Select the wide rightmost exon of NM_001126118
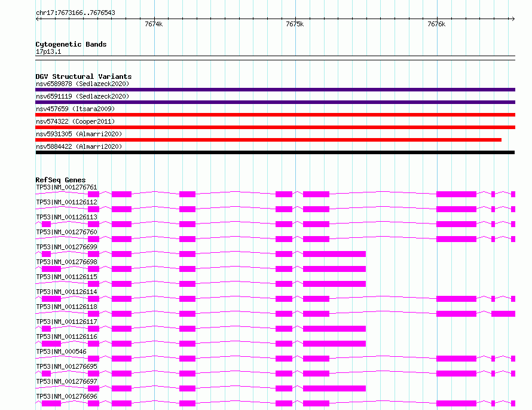The image size is (532, 410). pyautogui.click(x=503, y=314)
